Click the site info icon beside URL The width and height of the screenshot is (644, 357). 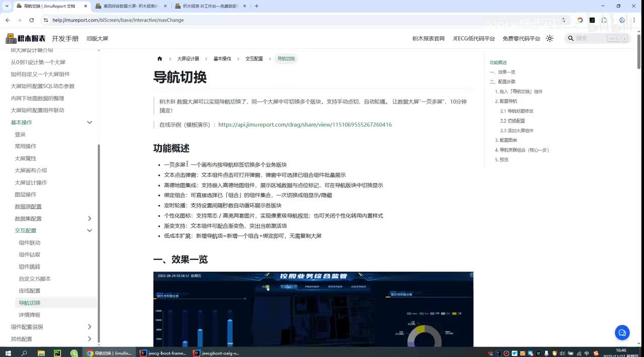point(46,20)
